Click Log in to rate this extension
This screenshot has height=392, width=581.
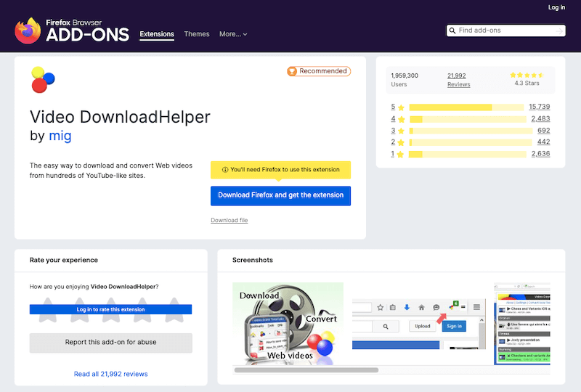point(111,309)
